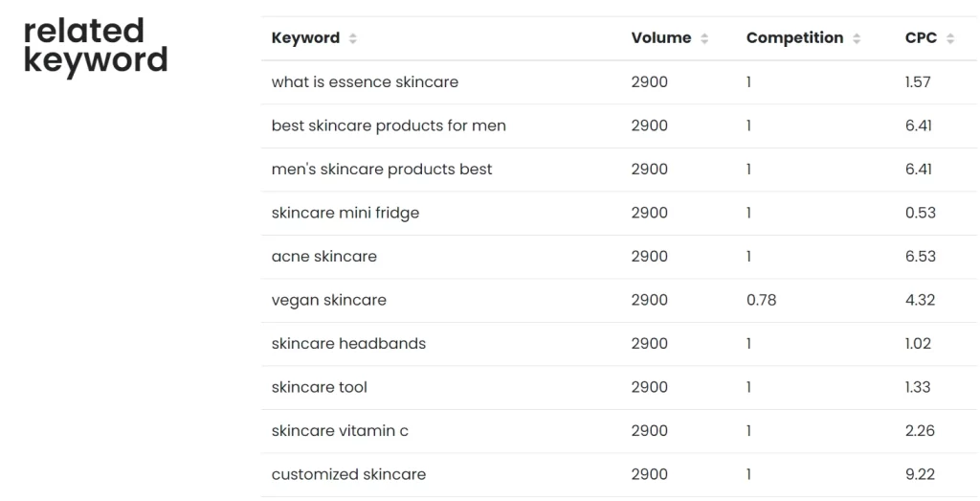Choose 'men's skincare products best' keyword
The image size is (980, 501).
(382, 170)
